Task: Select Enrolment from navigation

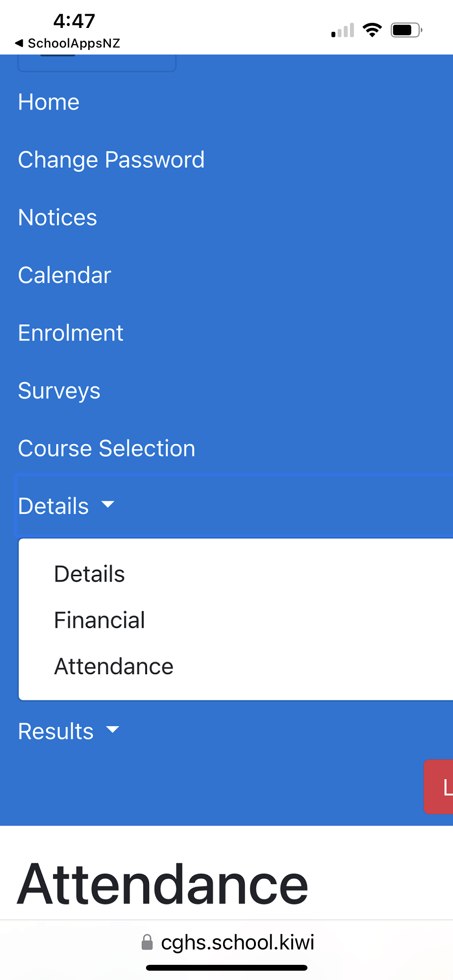Action: [71, 333]
